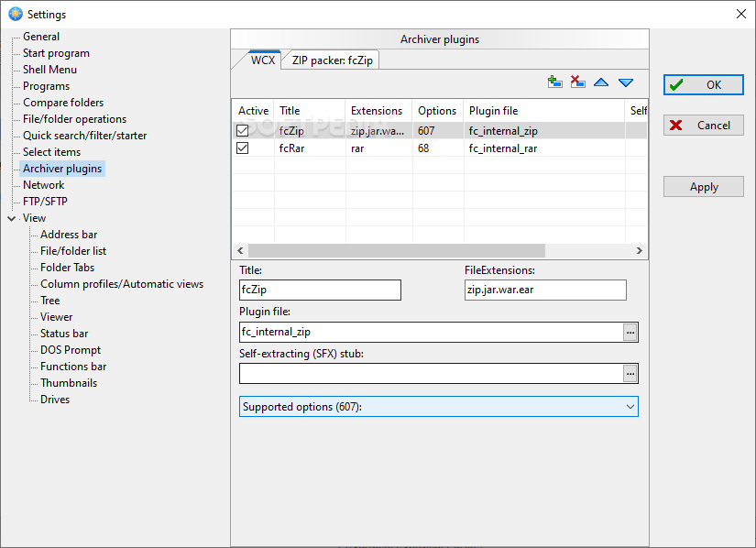Click the Plugin file column header
Screen dimensions: 756x548
click(x=544, y=111)
